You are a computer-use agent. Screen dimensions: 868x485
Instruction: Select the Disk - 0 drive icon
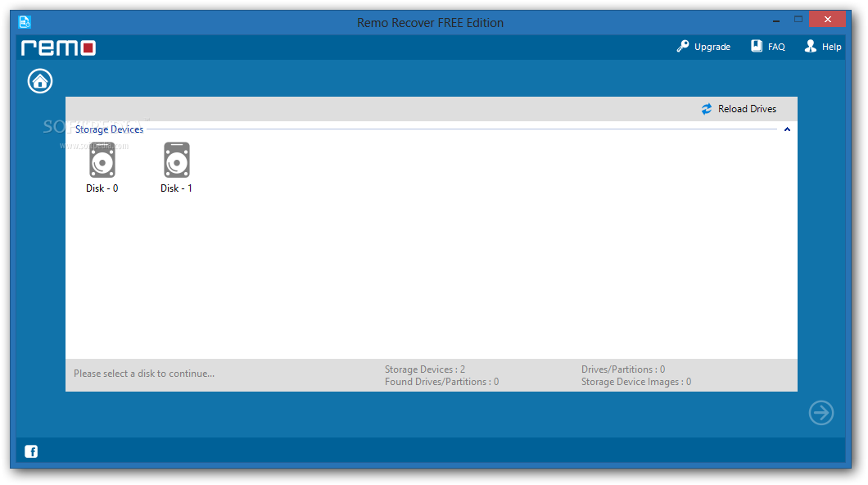pyautogui.click(x=102, y=160)
